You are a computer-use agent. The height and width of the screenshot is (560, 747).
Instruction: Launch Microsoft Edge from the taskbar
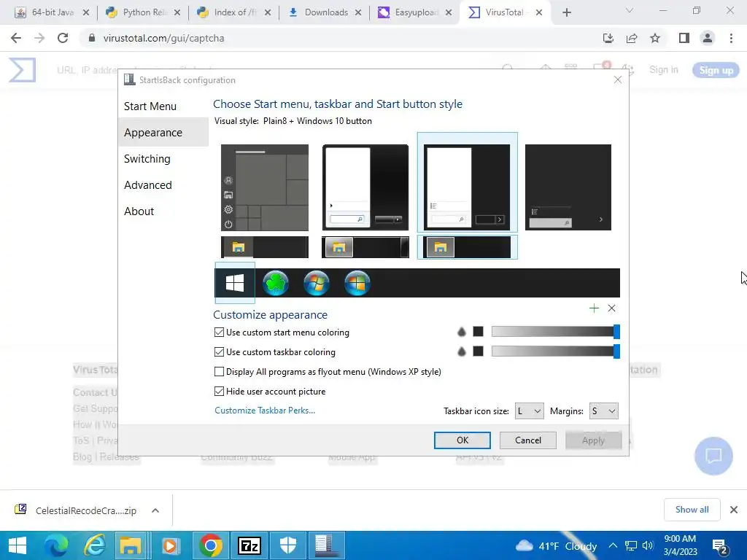pyautogui.click(x=56, y=545)
